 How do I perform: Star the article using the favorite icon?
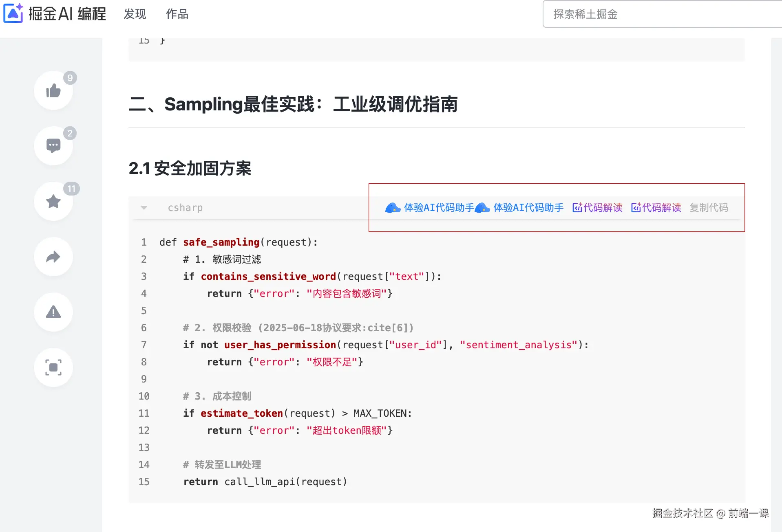coord(53,201)
